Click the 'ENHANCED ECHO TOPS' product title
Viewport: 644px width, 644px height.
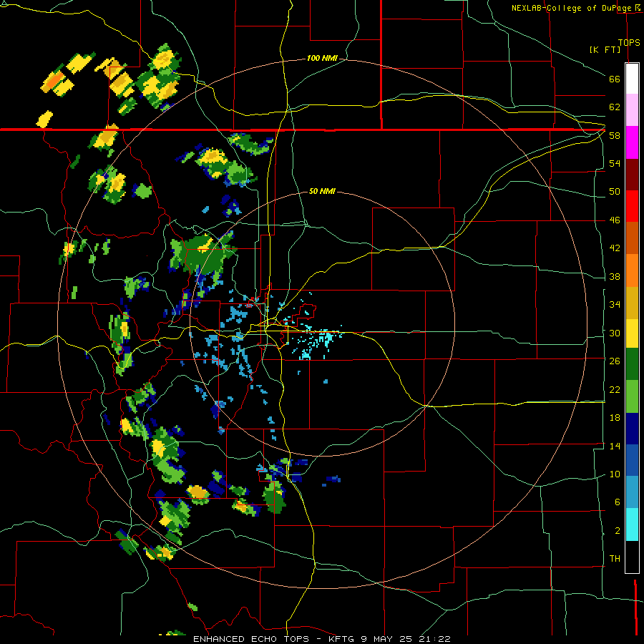click(x=251, y=639)
